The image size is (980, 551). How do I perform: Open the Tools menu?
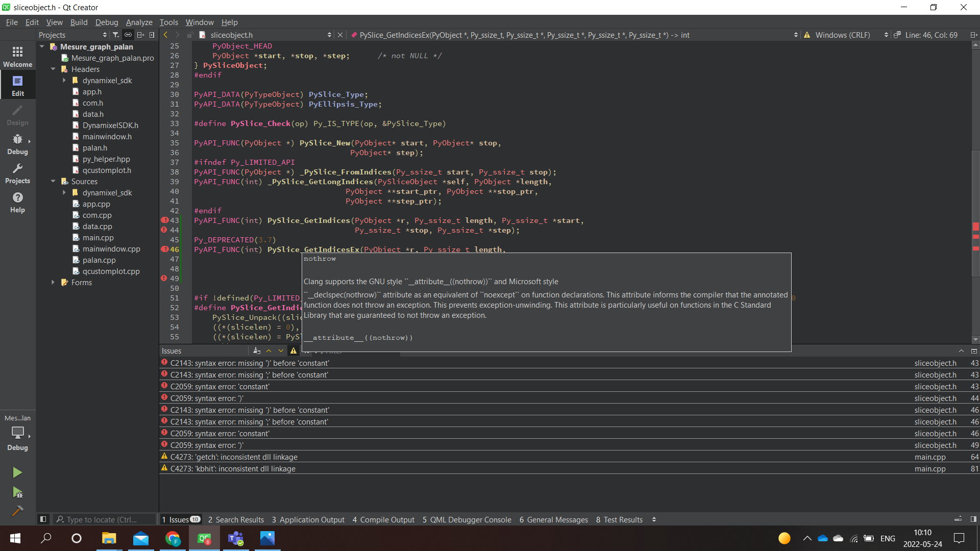pos(168,22)
